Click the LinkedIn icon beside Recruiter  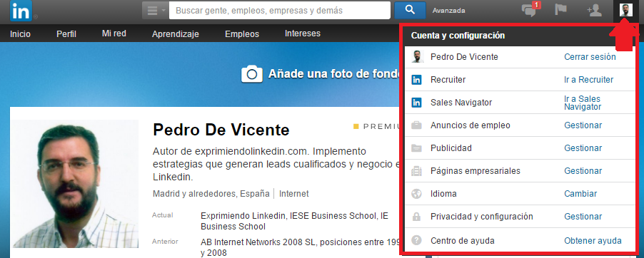416,80
